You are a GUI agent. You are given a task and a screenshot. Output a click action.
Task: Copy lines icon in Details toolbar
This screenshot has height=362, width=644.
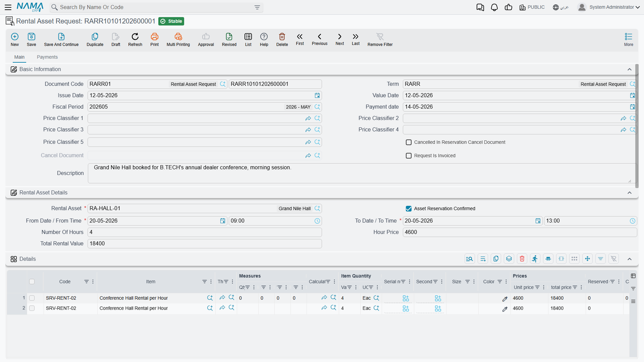496,259
